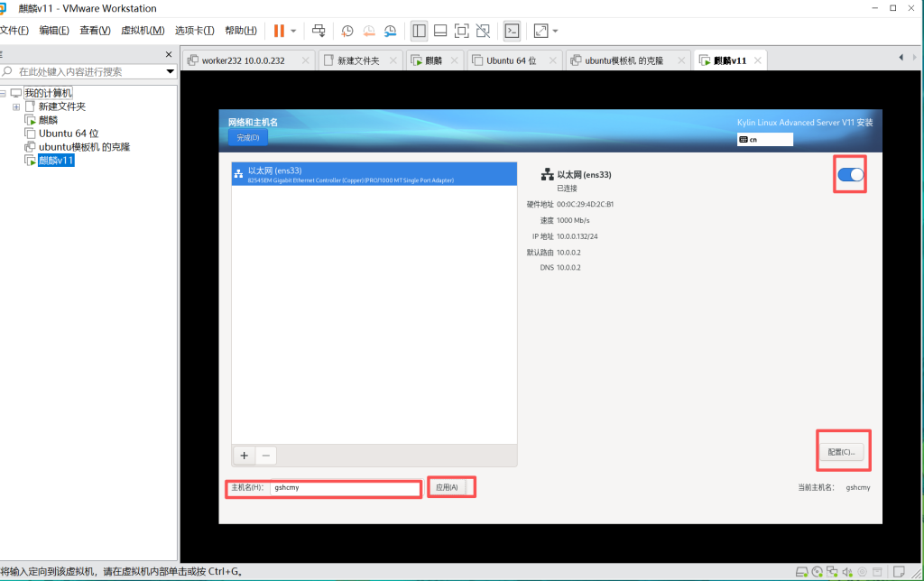Viewport: 924px width, 581px height.
Task: Click the send Ctrl+Alt+Del toolbar icon
Action: pos(319,31)
